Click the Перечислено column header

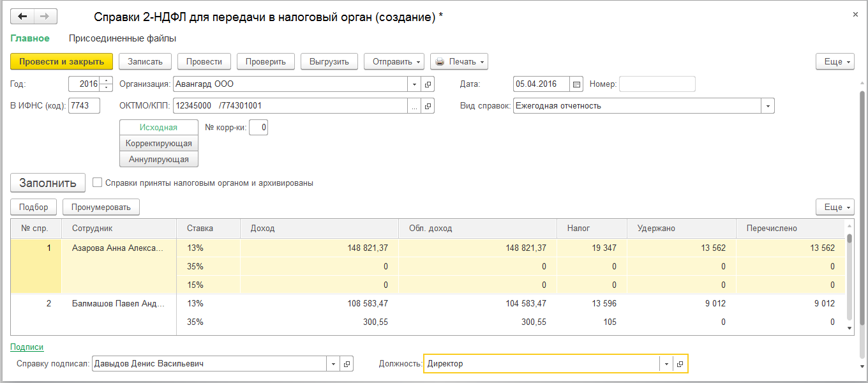pos(790,229)
